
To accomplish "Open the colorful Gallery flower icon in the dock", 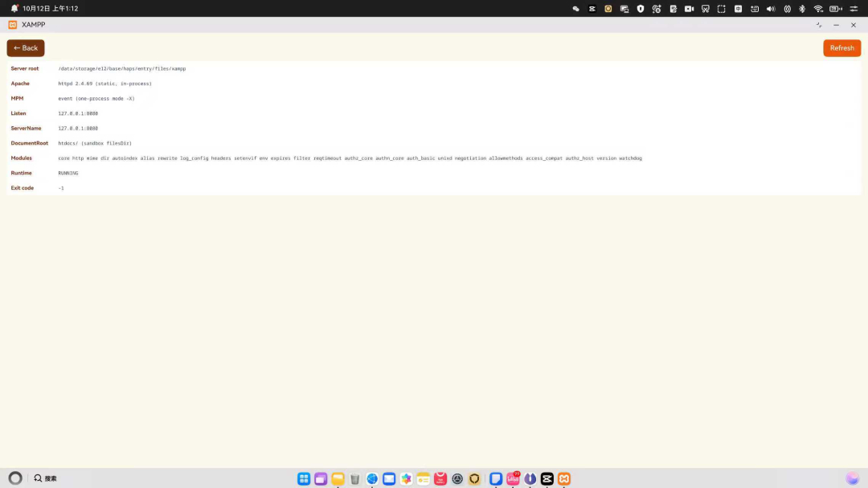I will [x=407, y=478].
